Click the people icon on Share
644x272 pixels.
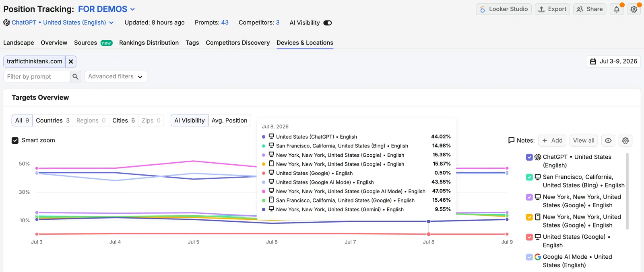tap(580, 9)
